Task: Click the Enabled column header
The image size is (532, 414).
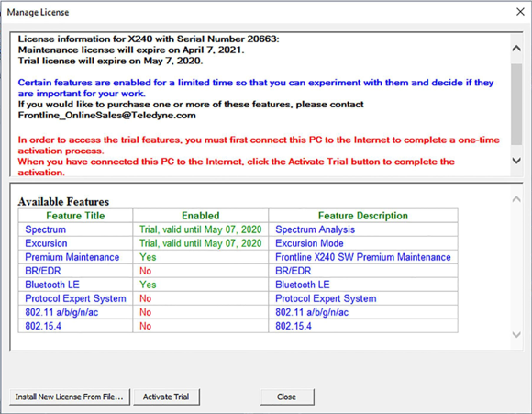Action: pyautogui.click(x=201, y=216)
